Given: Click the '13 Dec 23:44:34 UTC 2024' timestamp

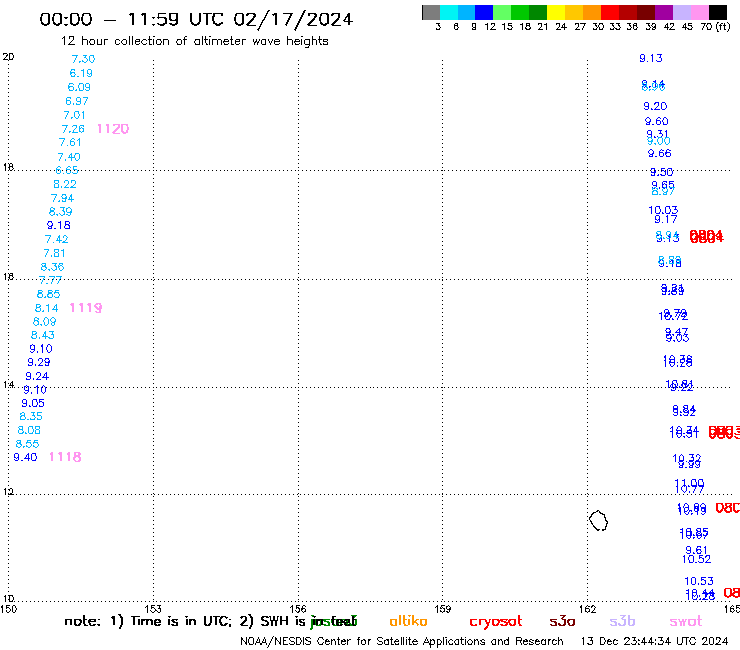Looking at the screenshot, I should tap(654, 641).
